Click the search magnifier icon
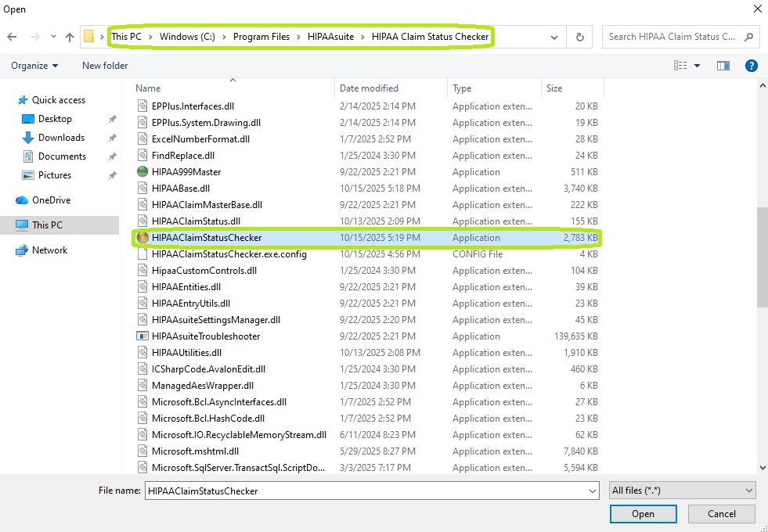The height and width of the screenshot is (532, 768). point(748,37)
